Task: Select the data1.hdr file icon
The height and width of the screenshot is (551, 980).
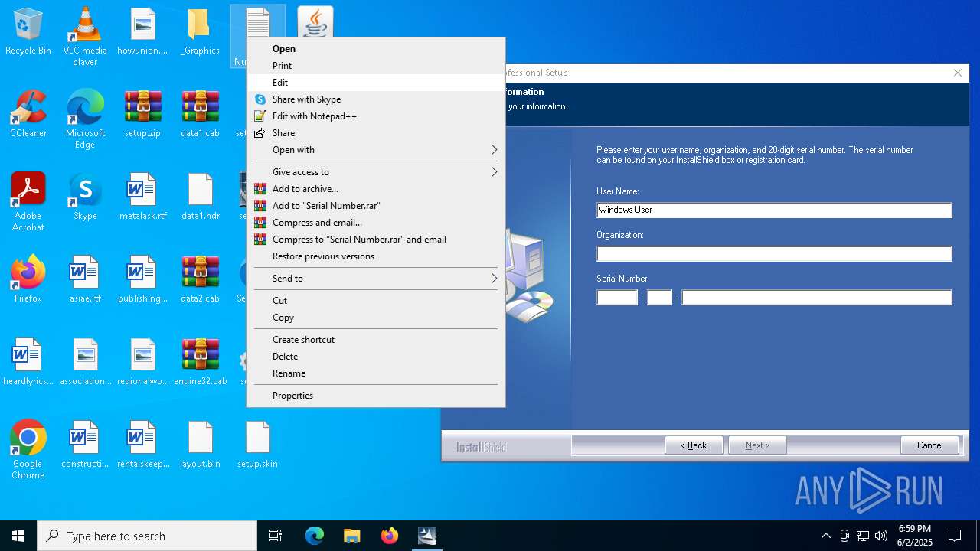Action: [x=200, y=197]
